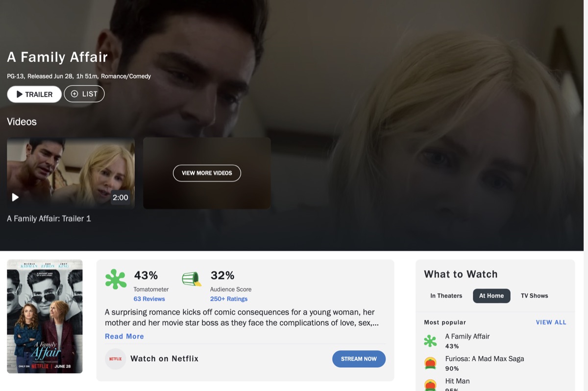Click the Netflix logo icon
Viewport: 588px width, 391px height.
116,359
